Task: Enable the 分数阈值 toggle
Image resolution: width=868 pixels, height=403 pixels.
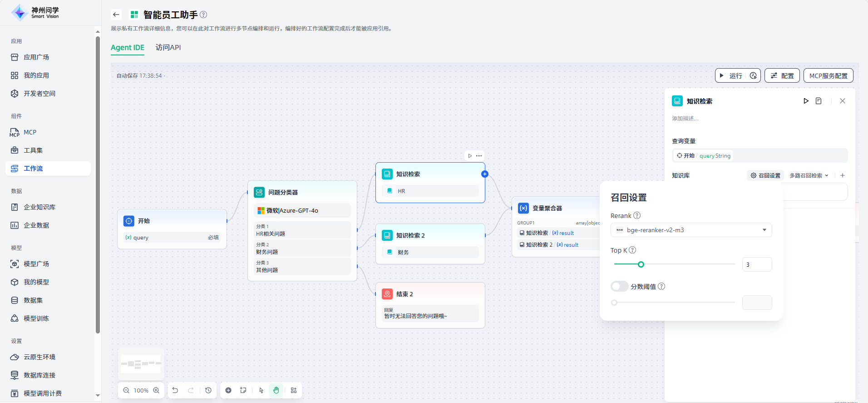Action: click(619, 286)
